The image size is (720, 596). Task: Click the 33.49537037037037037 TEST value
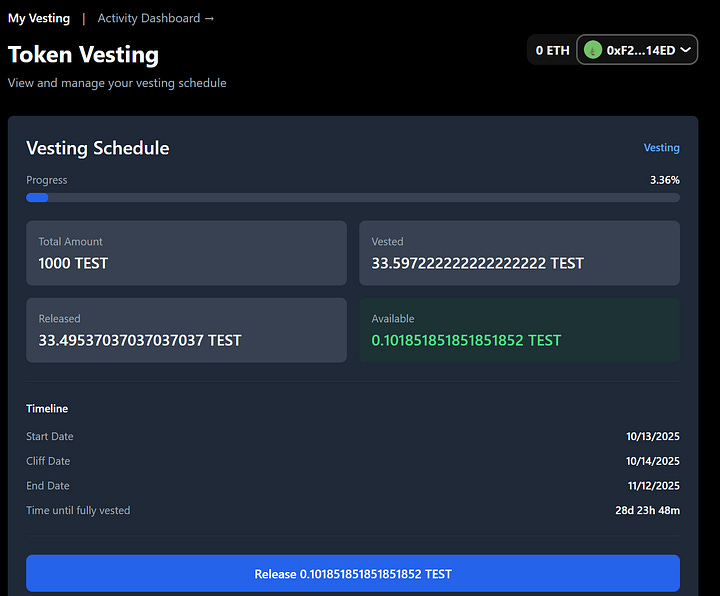[140, 340]
